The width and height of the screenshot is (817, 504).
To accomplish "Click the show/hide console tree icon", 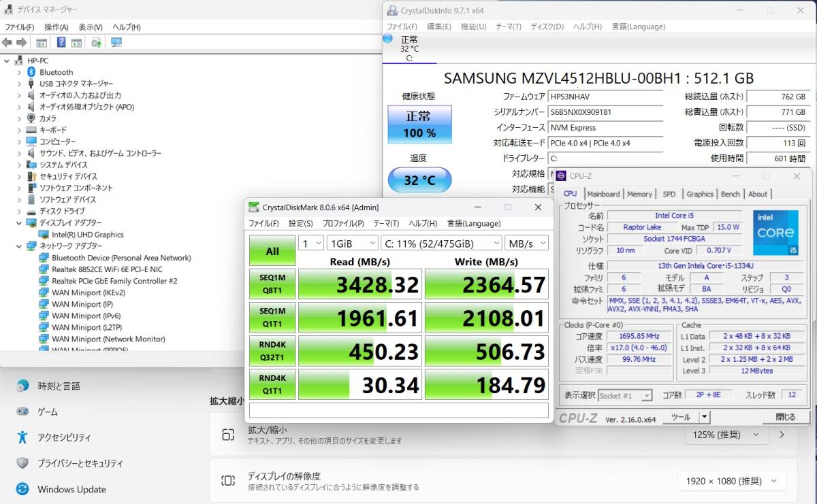I will tap(42, 43).
